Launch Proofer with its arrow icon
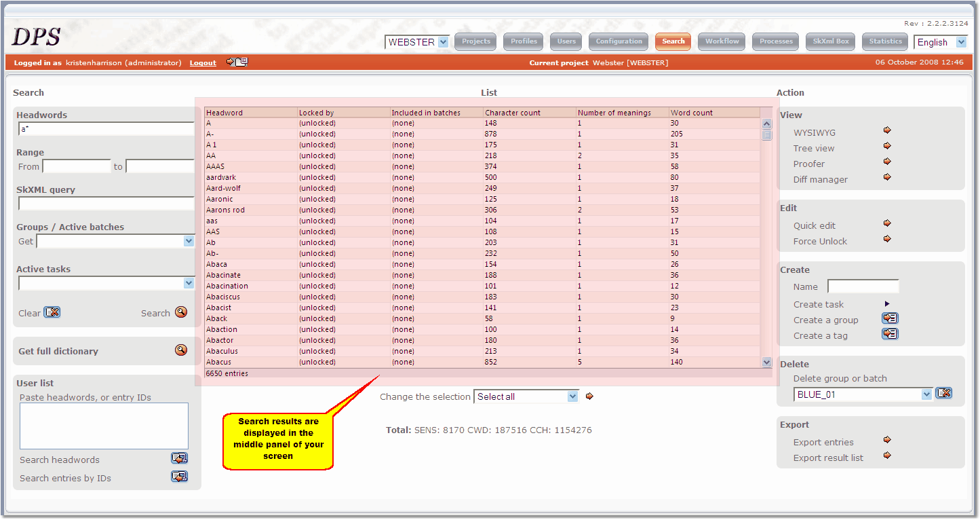Image resolution: width=980 pixels, height=520 pixels. [887, 162]
